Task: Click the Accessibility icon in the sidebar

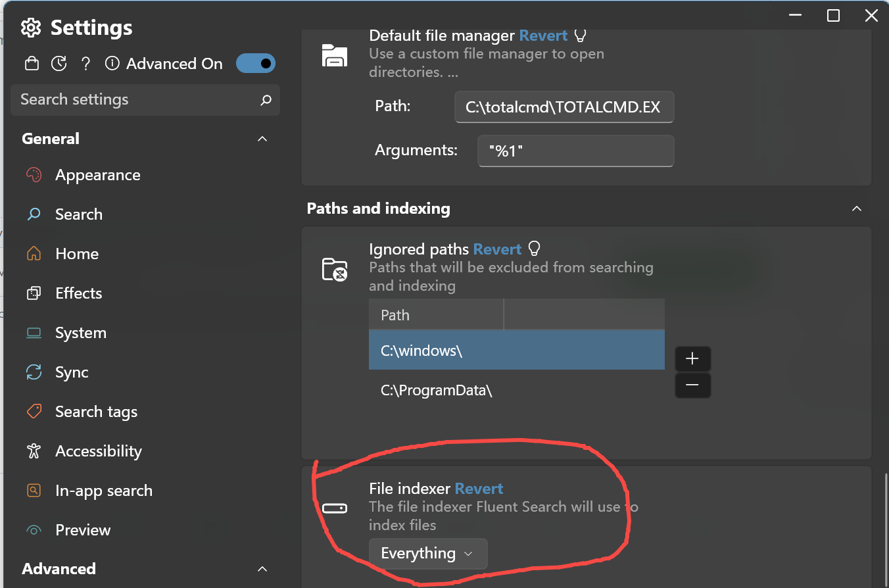Action: click(34, 451)
